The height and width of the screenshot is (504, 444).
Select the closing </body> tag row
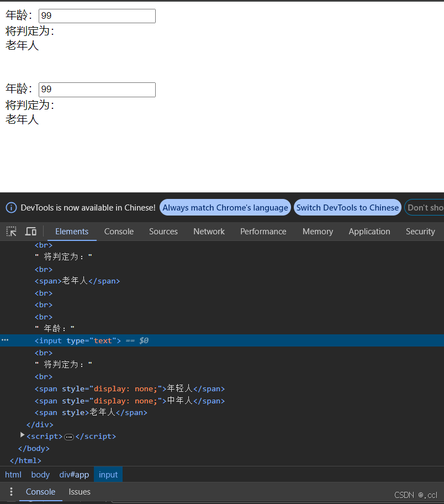tap(34, 448)
